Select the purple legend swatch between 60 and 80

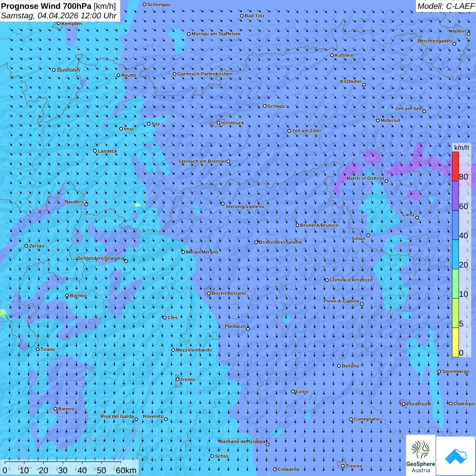[455, 196]
